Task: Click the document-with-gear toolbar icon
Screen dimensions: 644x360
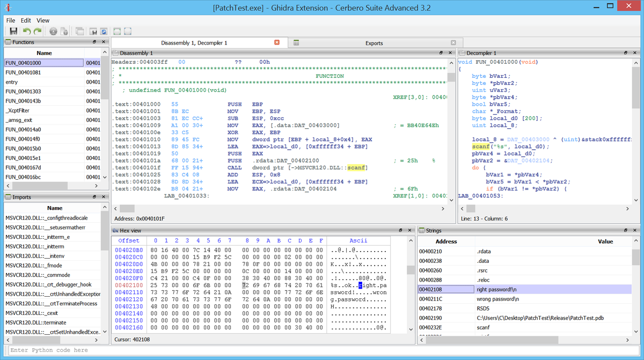Action: coord(64,32)
